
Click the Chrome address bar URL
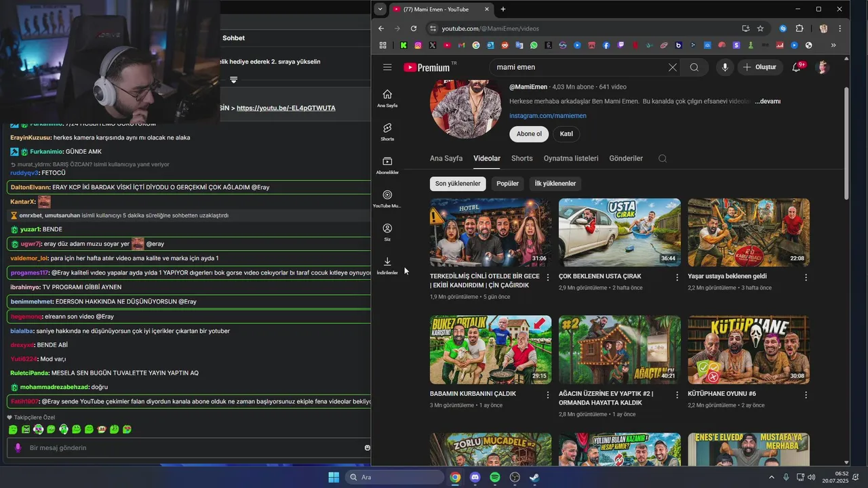tap(490, 28)
